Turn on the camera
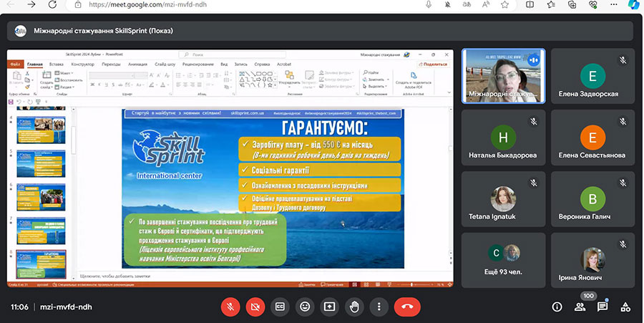Screen dimensions: 644x323 click(255, 307)
